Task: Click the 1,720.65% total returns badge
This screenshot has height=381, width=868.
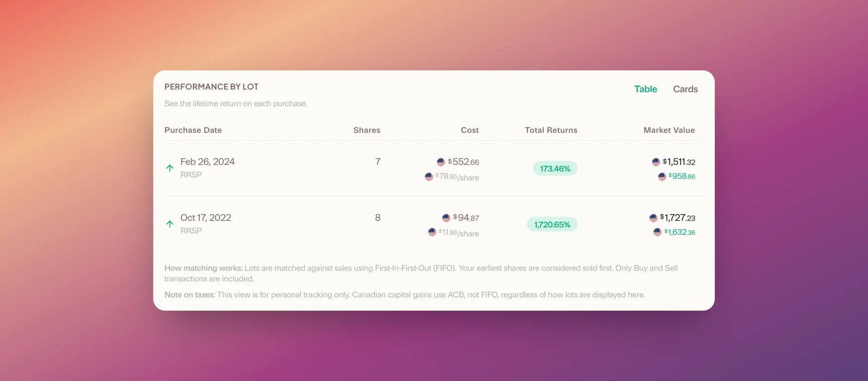Action: pyautogui.click(x=552, y=224)
